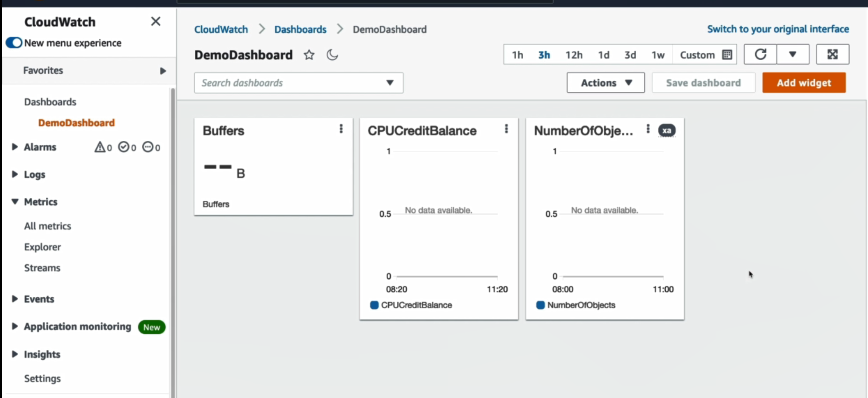
Task: Click the in-alarm triangle icon
Action: pyautogui.click(x=100, y=147)
